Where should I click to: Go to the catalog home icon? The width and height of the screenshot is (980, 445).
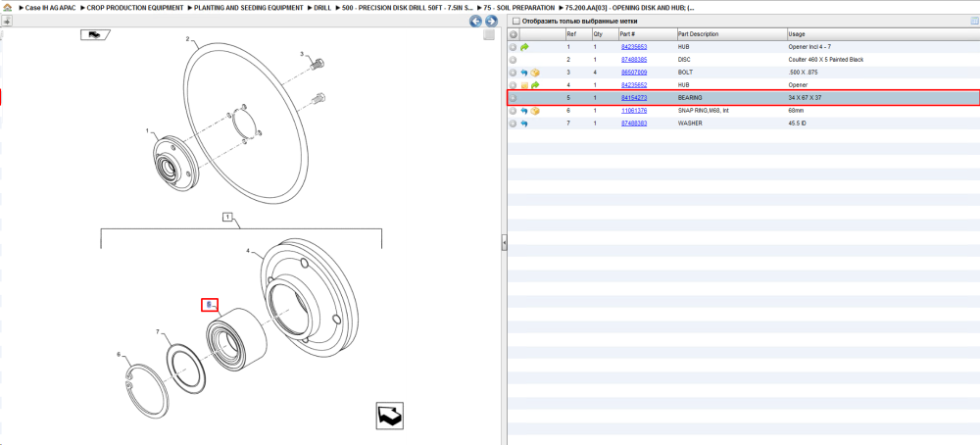pos(7,8)
